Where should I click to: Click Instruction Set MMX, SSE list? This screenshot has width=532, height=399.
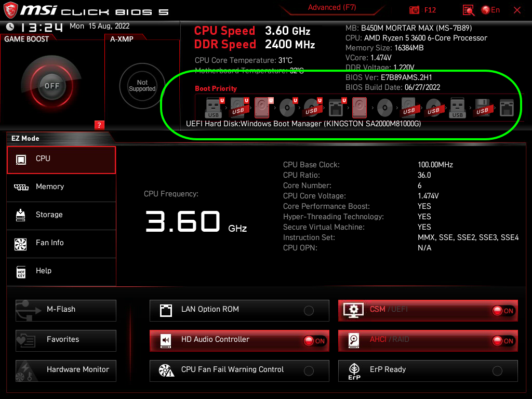[x=468, y=237]
